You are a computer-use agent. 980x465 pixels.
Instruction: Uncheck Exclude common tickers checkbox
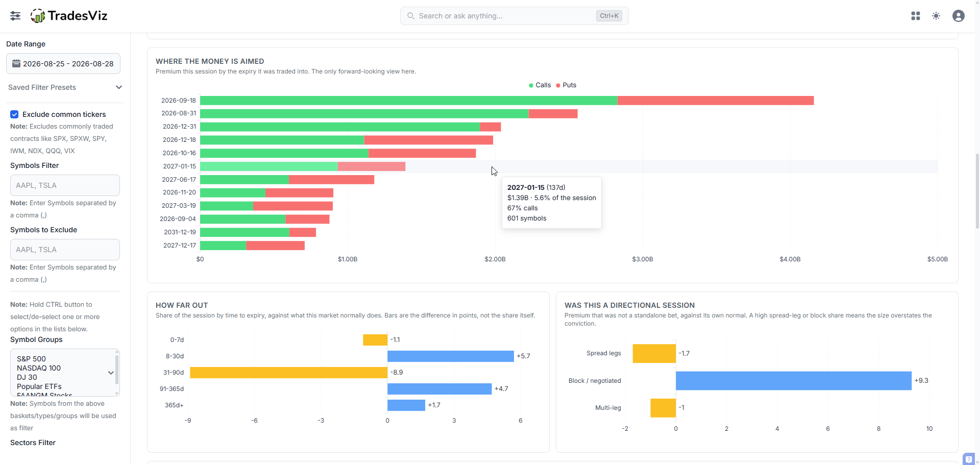coord(14,114)
